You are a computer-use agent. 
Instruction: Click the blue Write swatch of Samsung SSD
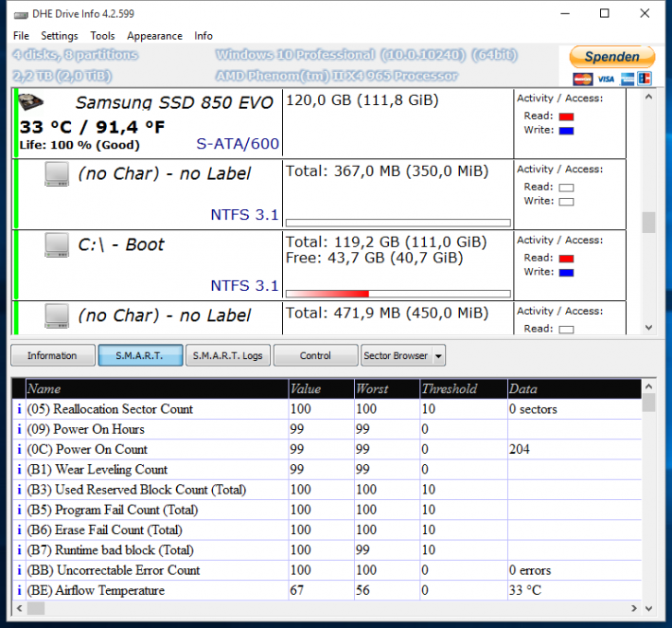[x=566, y=131]
